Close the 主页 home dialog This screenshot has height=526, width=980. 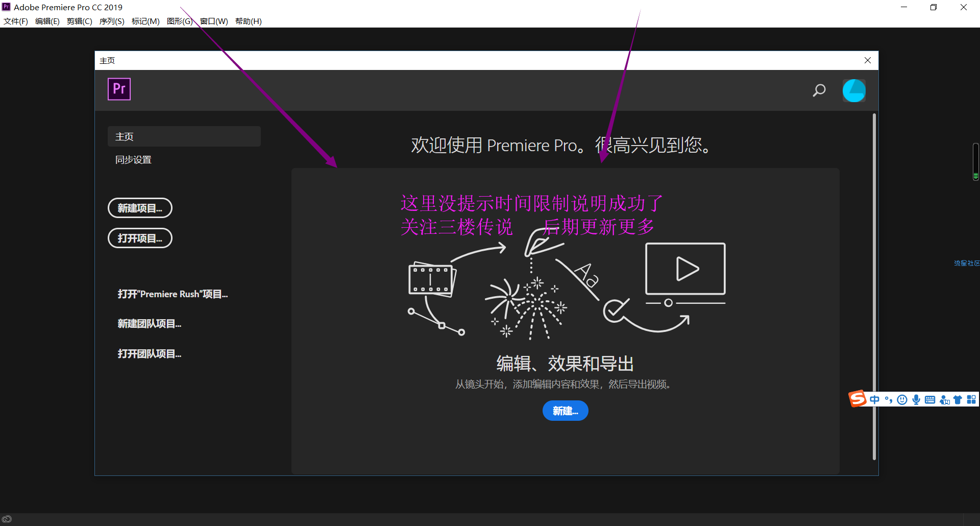pos(868,60)
